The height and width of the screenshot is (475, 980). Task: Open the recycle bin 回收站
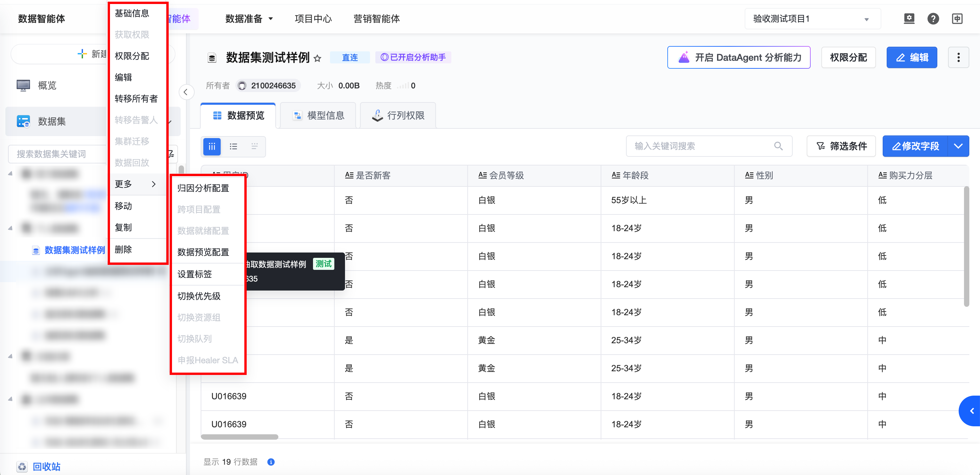click(46, 466)
